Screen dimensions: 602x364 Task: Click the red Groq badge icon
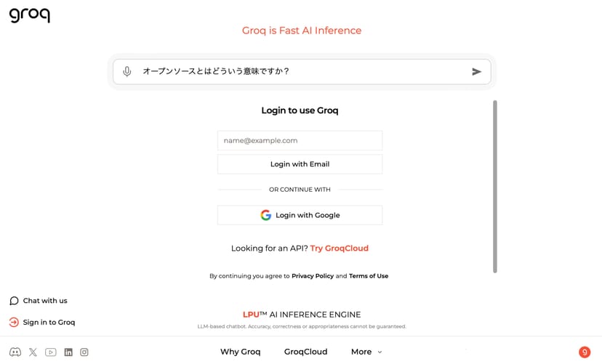(584, 352)
